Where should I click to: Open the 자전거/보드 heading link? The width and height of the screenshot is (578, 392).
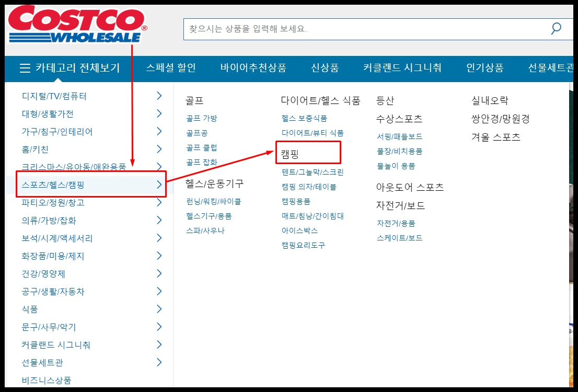pos(400,205)
